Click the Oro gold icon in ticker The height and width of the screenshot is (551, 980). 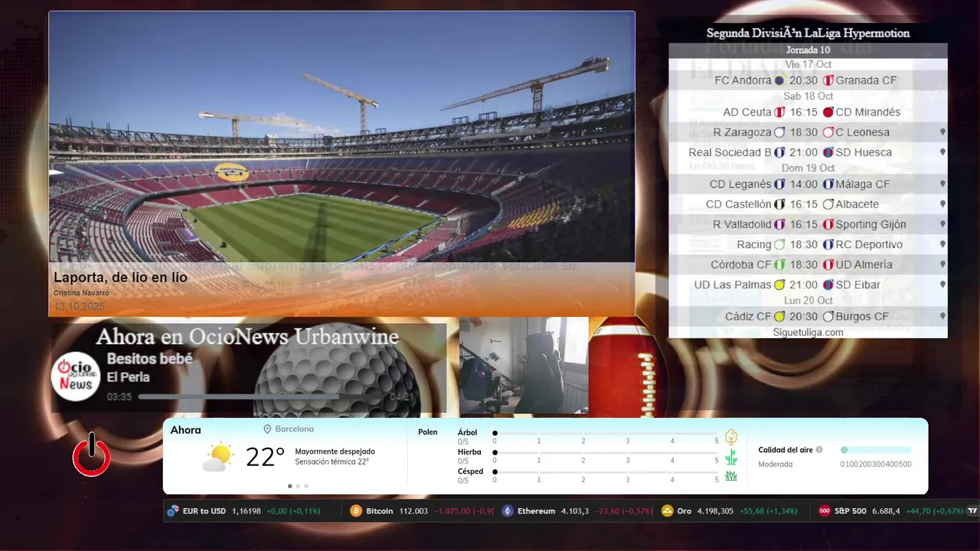pyautogui.click(x=667, y=511)
